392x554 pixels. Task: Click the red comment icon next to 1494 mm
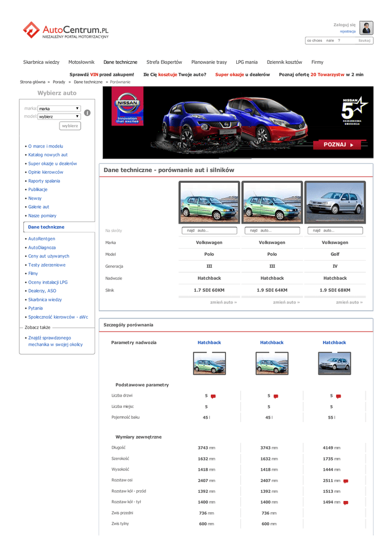click(x=346, y=502)
